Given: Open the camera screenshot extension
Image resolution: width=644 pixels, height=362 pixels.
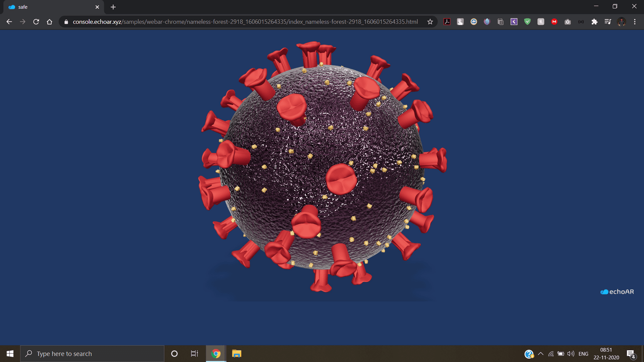Looking at the screenshot, I should (x=568, y=21).
